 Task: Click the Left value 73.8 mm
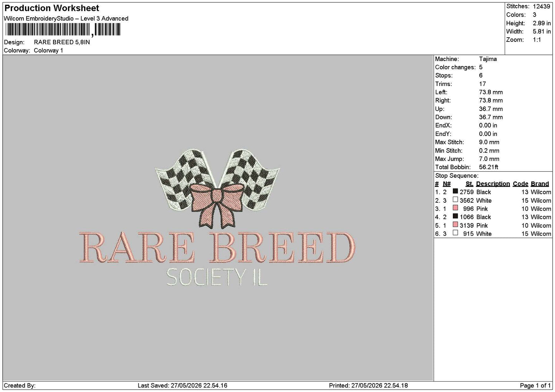coord(491,92)
